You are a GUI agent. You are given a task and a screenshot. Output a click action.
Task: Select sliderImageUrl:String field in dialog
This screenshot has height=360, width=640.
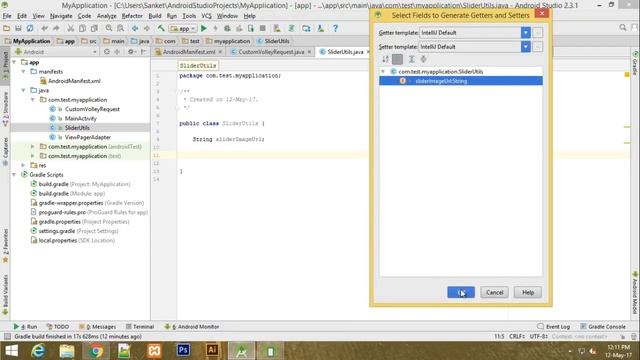click(x=461, y=81)
